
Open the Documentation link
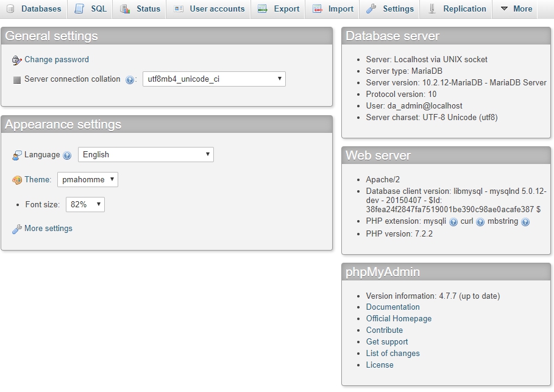pos(392,307)
